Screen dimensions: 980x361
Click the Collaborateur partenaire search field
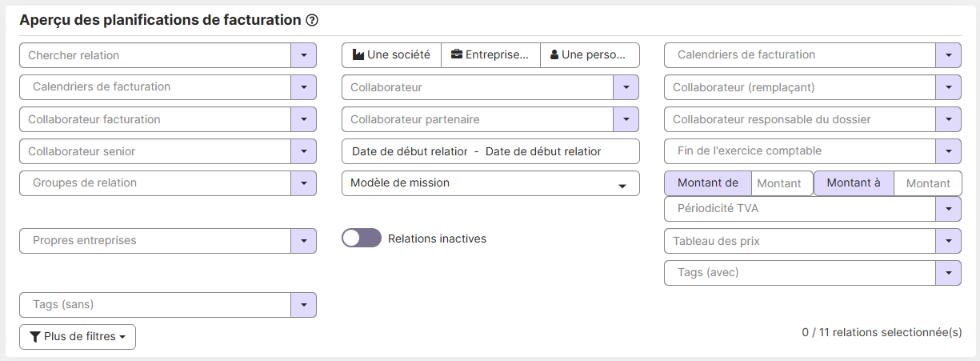click(477, 119)
